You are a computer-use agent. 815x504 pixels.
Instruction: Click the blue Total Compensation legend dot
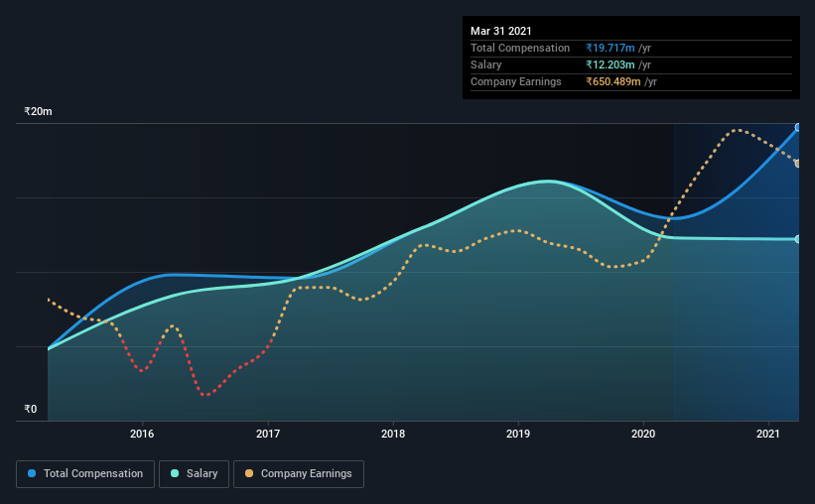point(32,473)
